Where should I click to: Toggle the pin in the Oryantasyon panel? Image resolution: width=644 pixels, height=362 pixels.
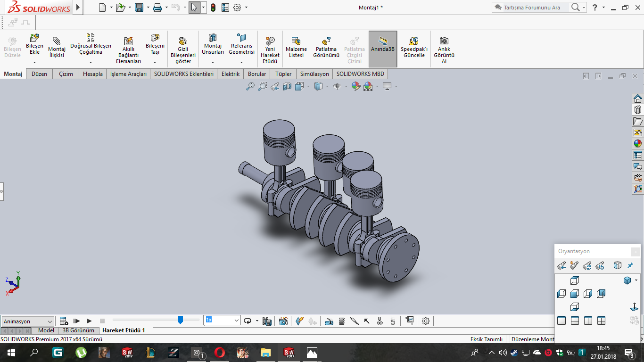(x=630, y=265)
